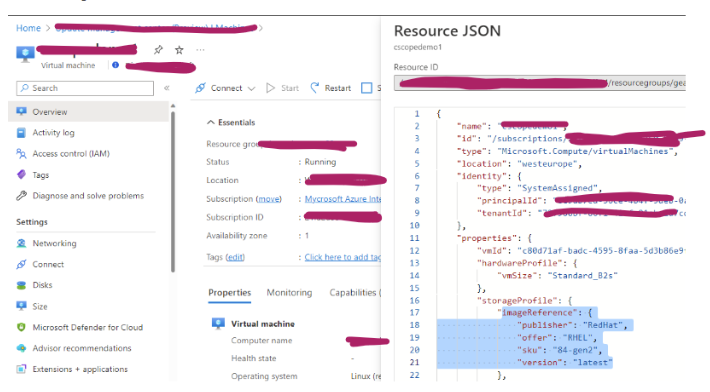Click the Size sidebar icon
The image size is (710, 392).
[x=21, y=306]
